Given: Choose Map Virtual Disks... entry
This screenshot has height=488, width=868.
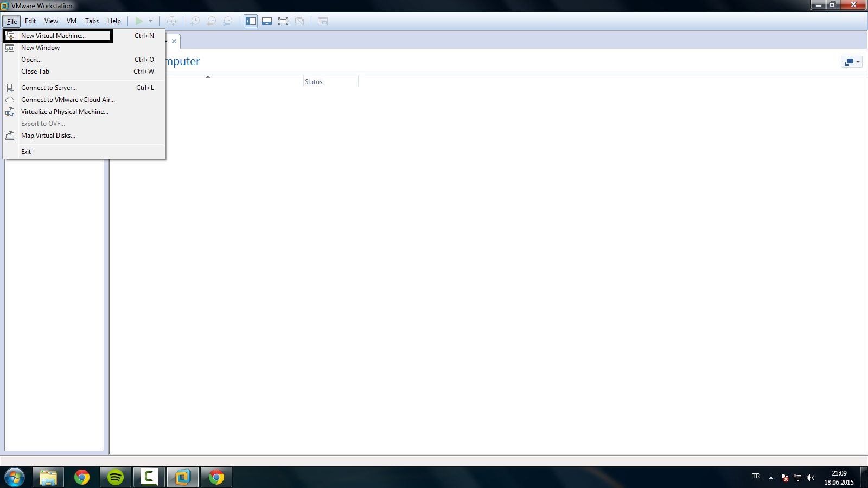Looking at the screenshot, I should (84, 136).
